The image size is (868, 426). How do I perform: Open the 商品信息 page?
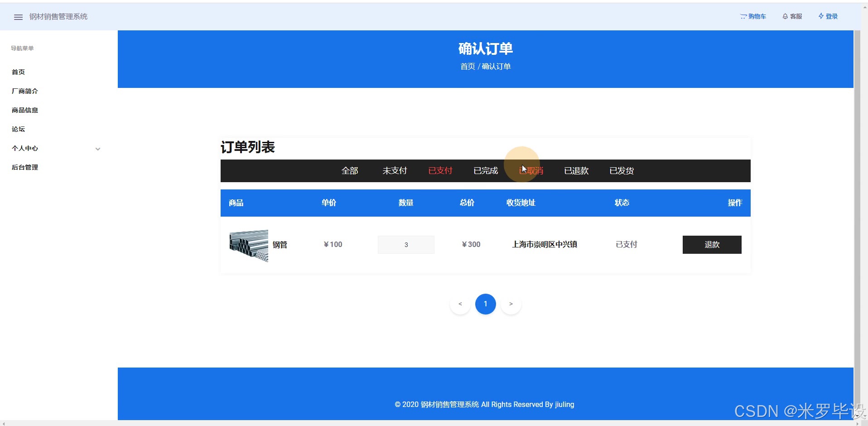tap(24, 110)
